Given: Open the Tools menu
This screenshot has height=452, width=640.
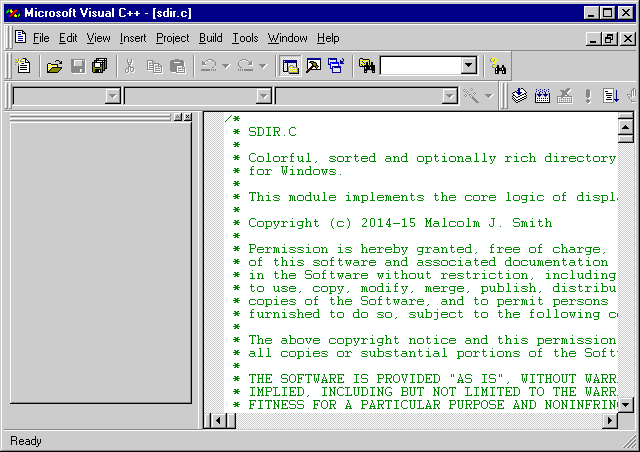Looking at the screenshot, I should click(245, 38).
